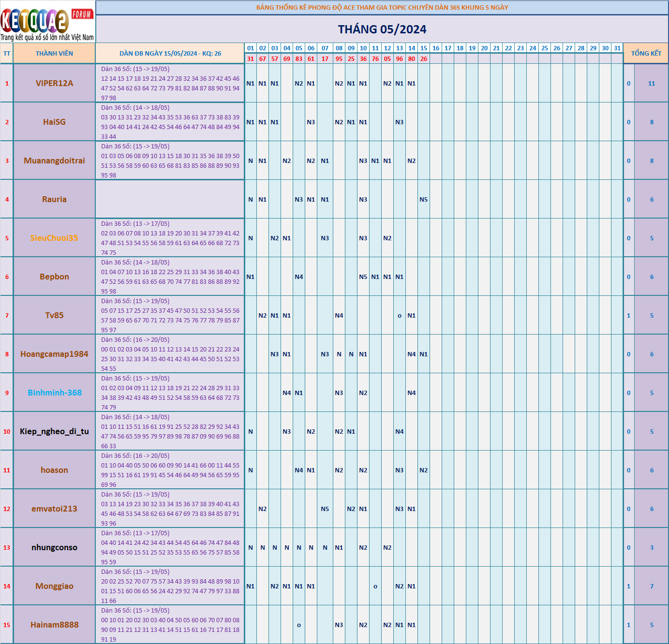
Task: Click result cell 26 under day 15
Action: point(423,59)
